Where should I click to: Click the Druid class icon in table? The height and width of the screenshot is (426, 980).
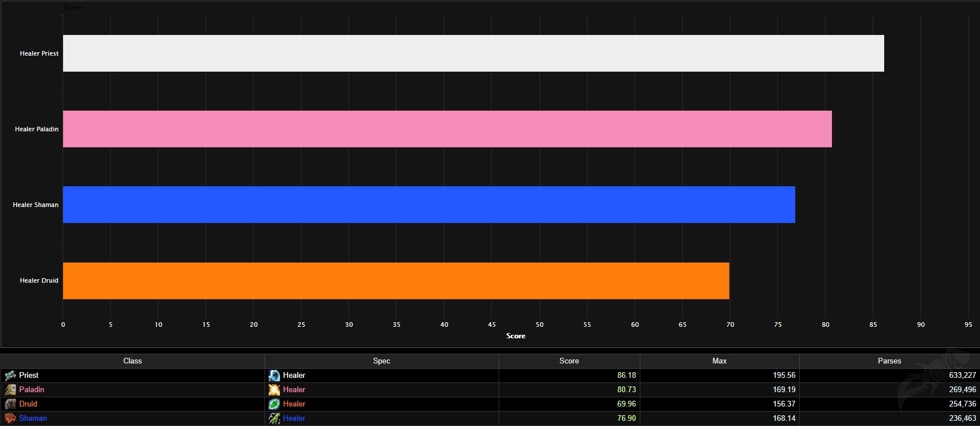[x=10, y=404]
